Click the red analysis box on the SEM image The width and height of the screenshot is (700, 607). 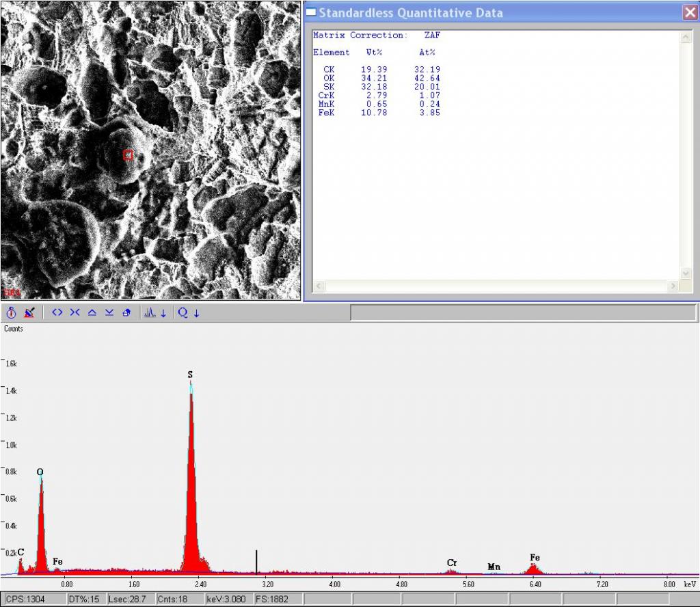coord(128,155)
